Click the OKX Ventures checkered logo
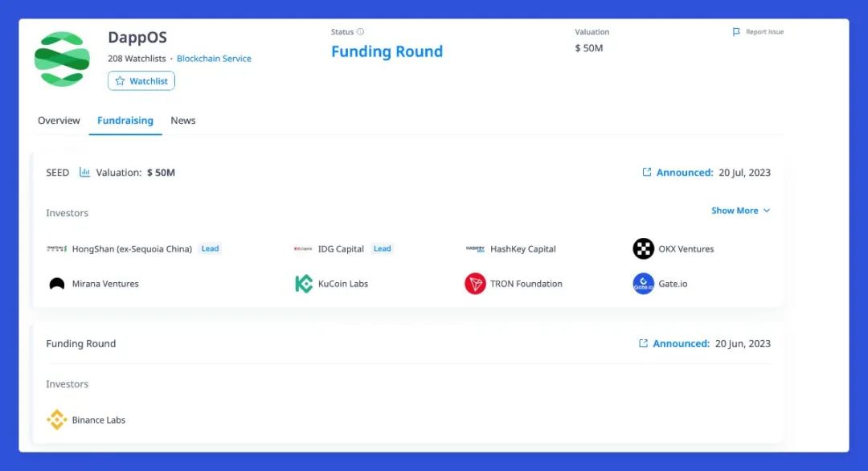 (x=643, y=249)
